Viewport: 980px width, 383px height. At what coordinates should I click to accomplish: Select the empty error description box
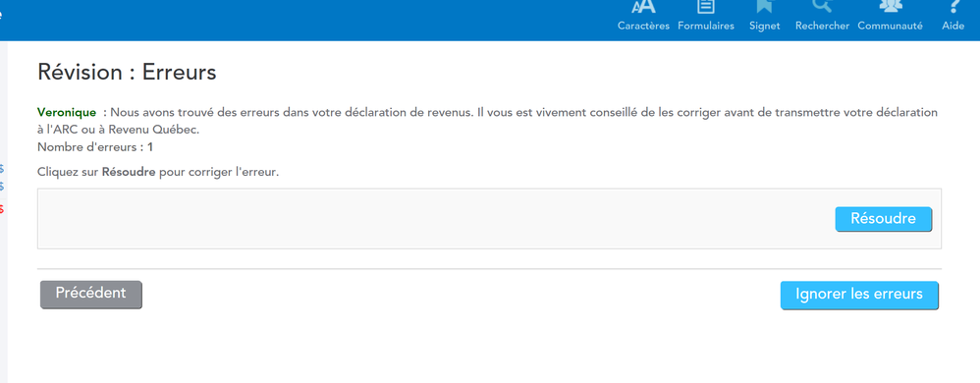click(489, 219)
